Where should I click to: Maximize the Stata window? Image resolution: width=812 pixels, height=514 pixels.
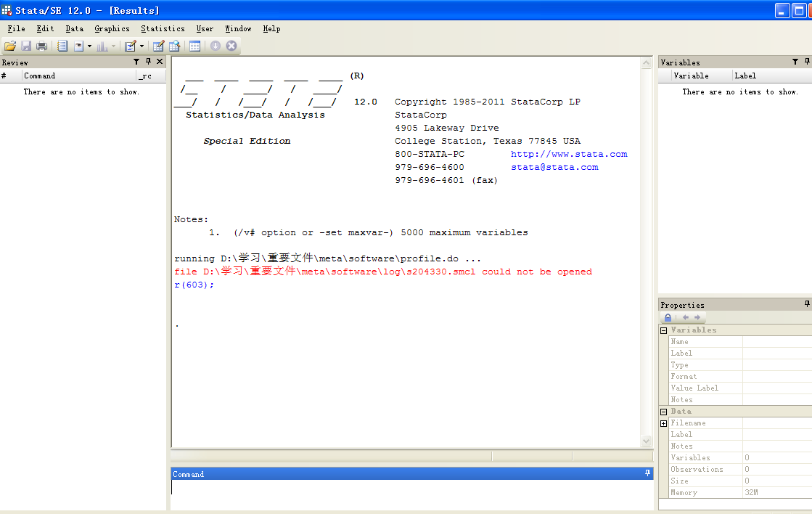(x=799, y=10)
